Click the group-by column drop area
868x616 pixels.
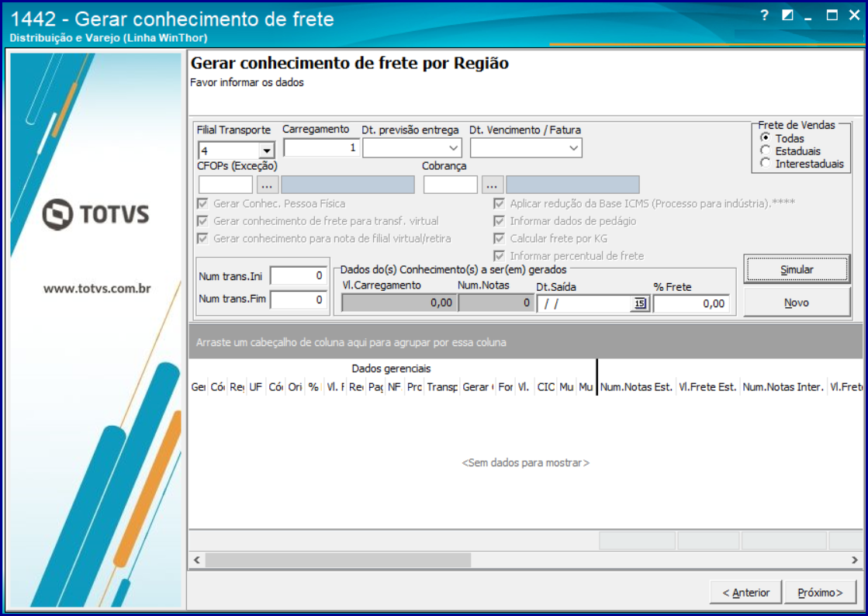click(525, 342)
